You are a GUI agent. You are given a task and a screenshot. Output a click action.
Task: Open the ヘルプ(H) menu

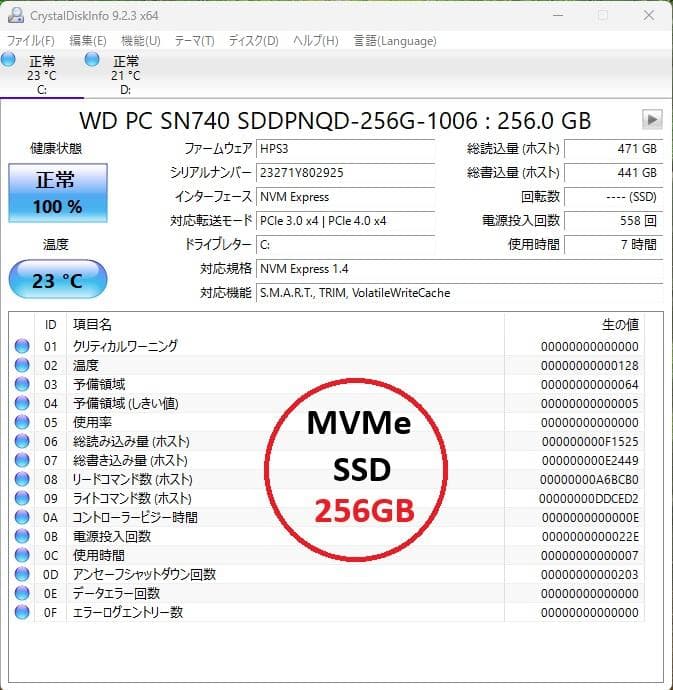click(x=316, y=41)
